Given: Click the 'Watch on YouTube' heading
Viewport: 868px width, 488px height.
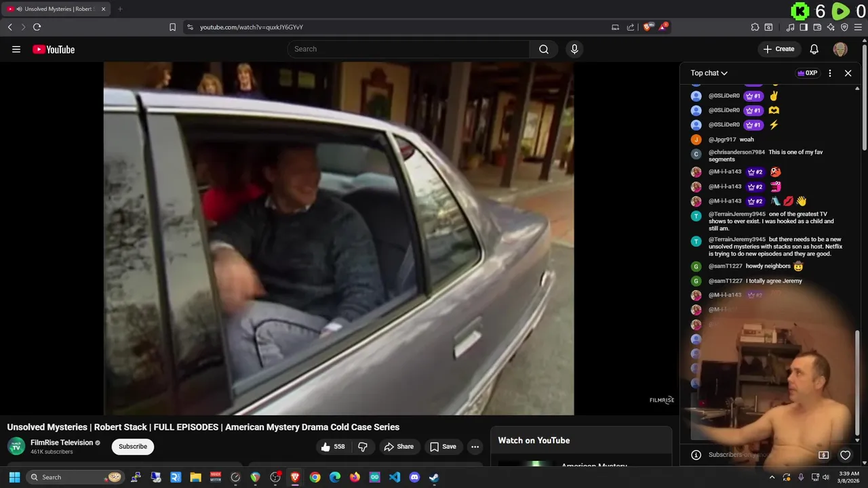Looking at the screenshot, I should pos(534,441).
